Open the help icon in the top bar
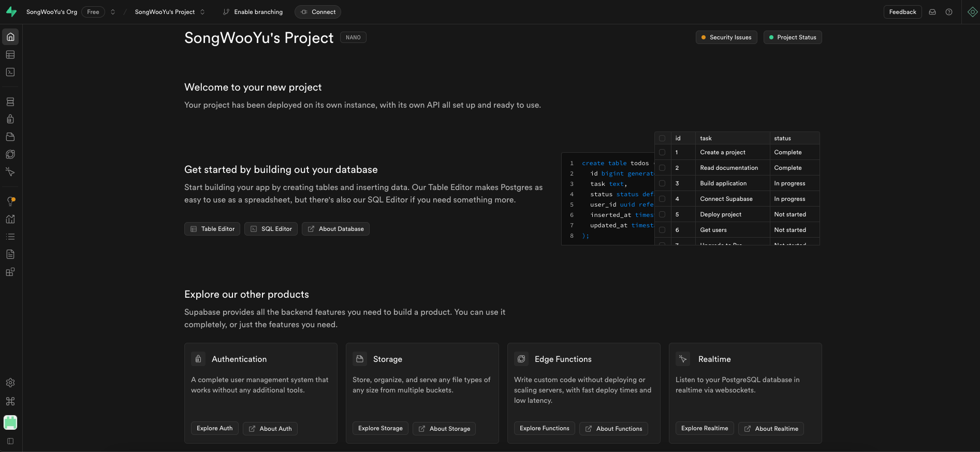Screen dimensions: 980x452 (x=949, y=12)
